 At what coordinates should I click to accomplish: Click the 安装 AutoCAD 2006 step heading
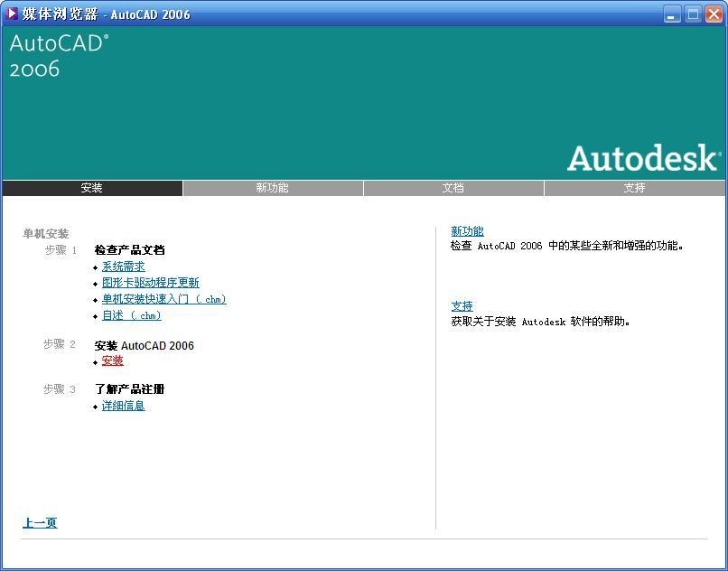144,346
